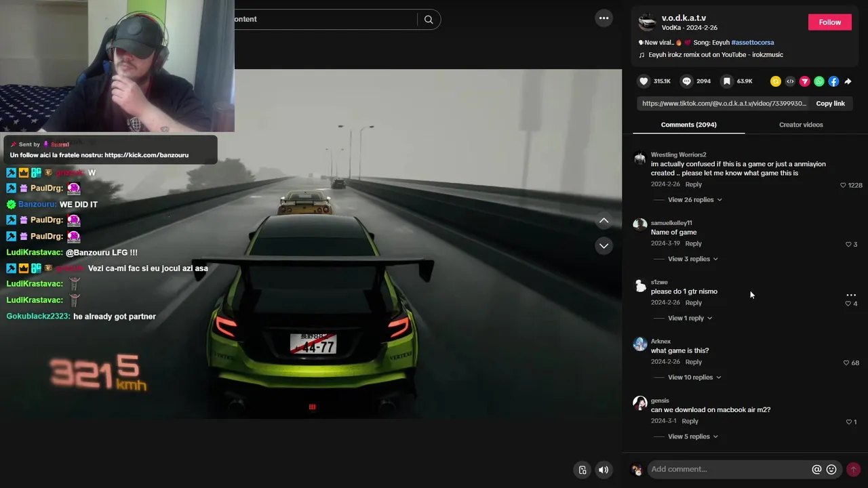Open the embed code icon
Viewport: 868px width, 488px height.
pos(790,81)
